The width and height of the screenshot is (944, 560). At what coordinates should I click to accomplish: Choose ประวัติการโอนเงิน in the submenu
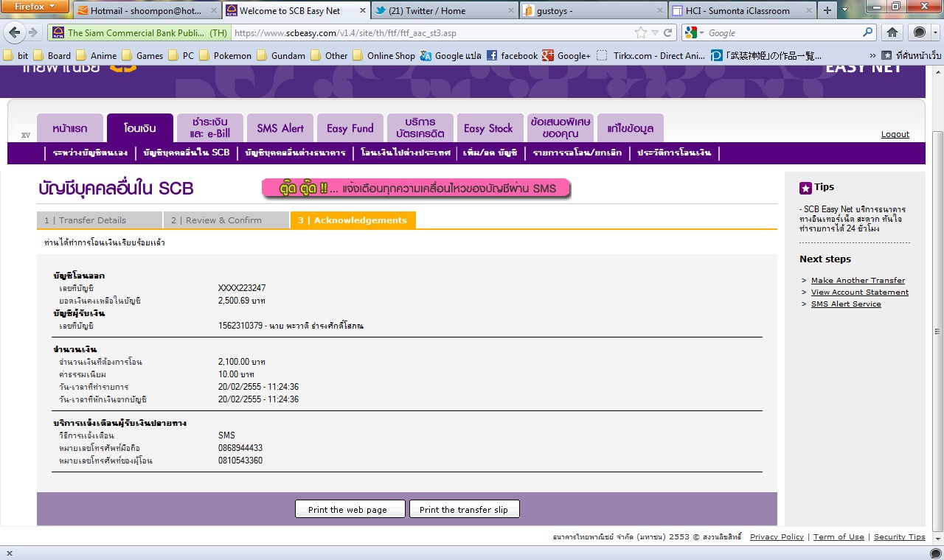(674, 153)
